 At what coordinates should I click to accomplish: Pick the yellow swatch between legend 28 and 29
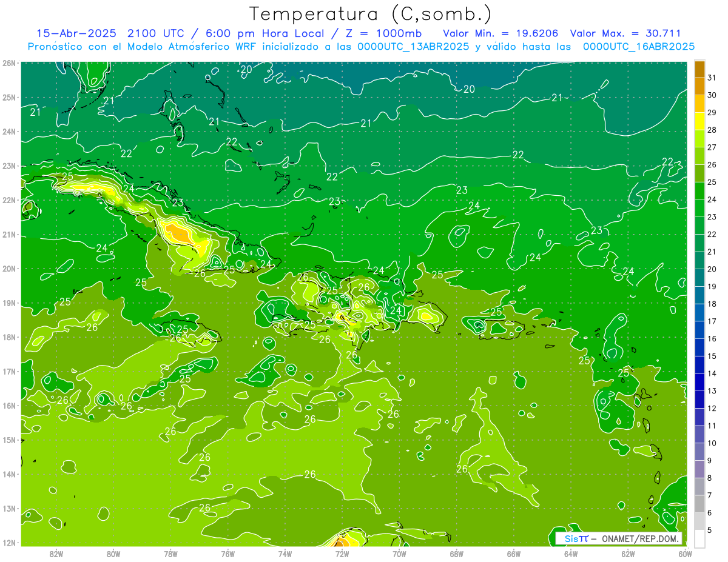click(x=699, y=121)
